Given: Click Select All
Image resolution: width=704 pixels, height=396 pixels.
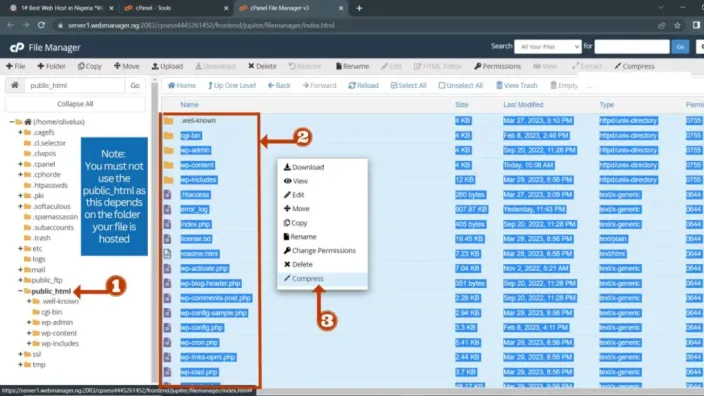Looking at the screenshot, I should coord(408,85).
